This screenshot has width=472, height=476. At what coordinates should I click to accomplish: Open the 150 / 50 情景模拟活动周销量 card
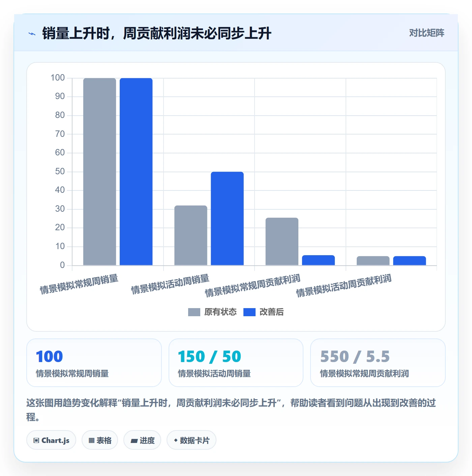point(236,363)
